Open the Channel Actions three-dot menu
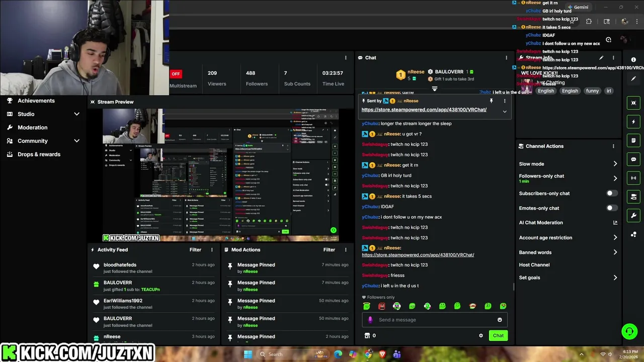The width and height of the screenshot is (644, 362). [613, 146]
